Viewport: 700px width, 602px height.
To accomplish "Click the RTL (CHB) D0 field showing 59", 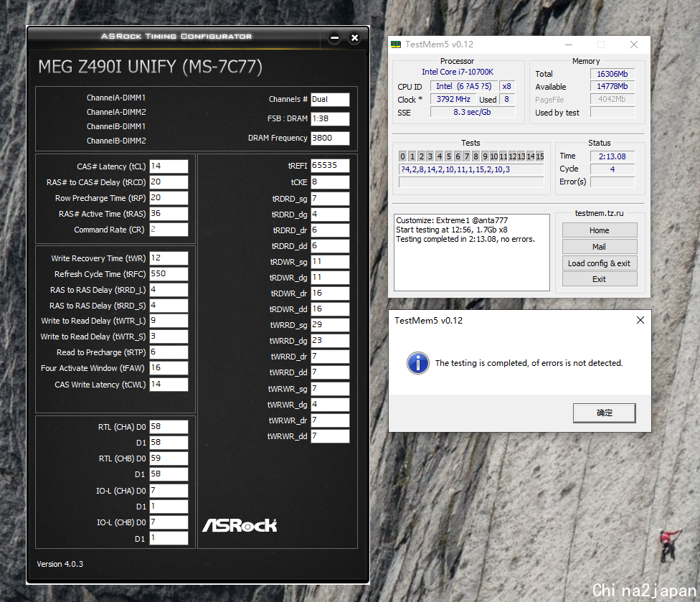I will 169,458.
